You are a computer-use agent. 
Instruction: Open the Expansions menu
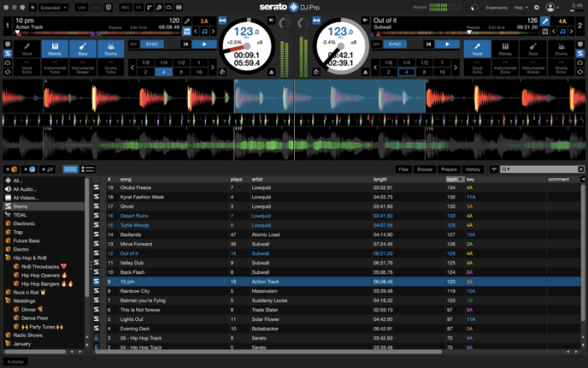(x=496, y=7)
